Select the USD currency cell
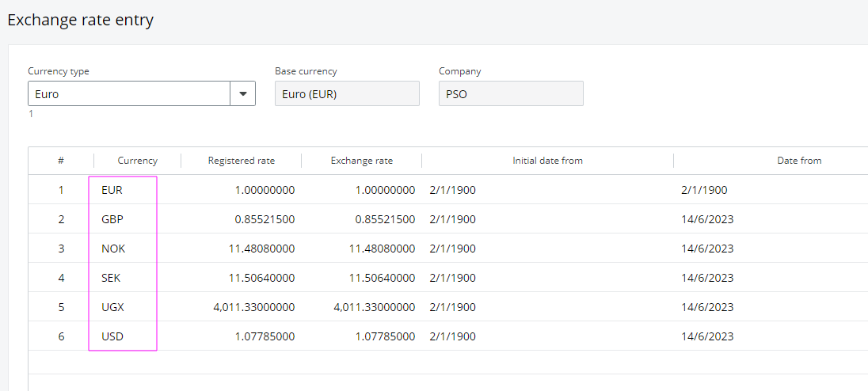 (137, 336)
